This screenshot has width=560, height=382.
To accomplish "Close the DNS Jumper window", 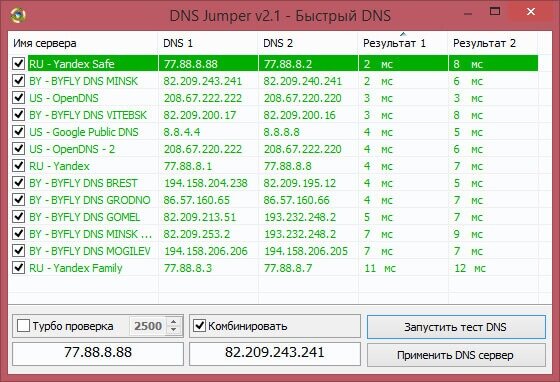I will 531,11.
